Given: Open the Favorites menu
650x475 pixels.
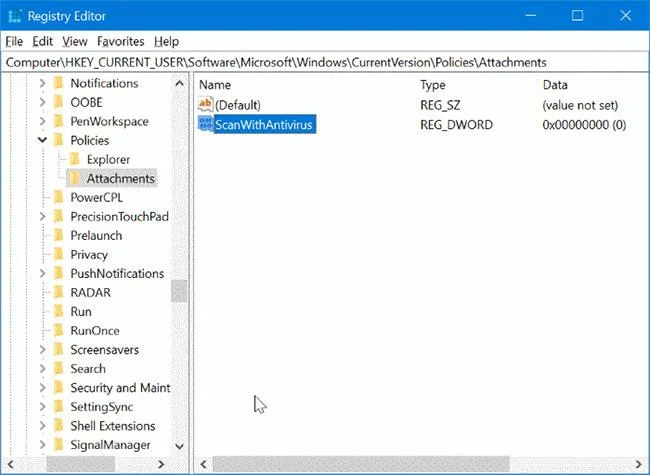Looking at the screenshot, I should click(x=121, y=41).
